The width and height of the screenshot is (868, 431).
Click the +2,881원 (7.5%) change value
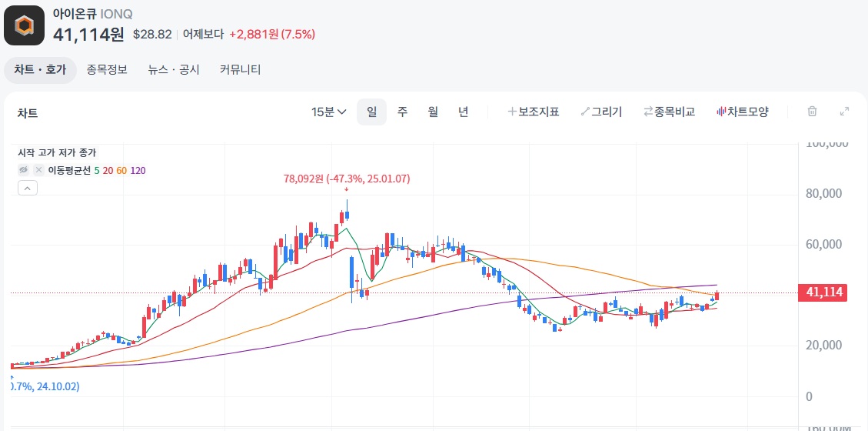click(272, 35)
